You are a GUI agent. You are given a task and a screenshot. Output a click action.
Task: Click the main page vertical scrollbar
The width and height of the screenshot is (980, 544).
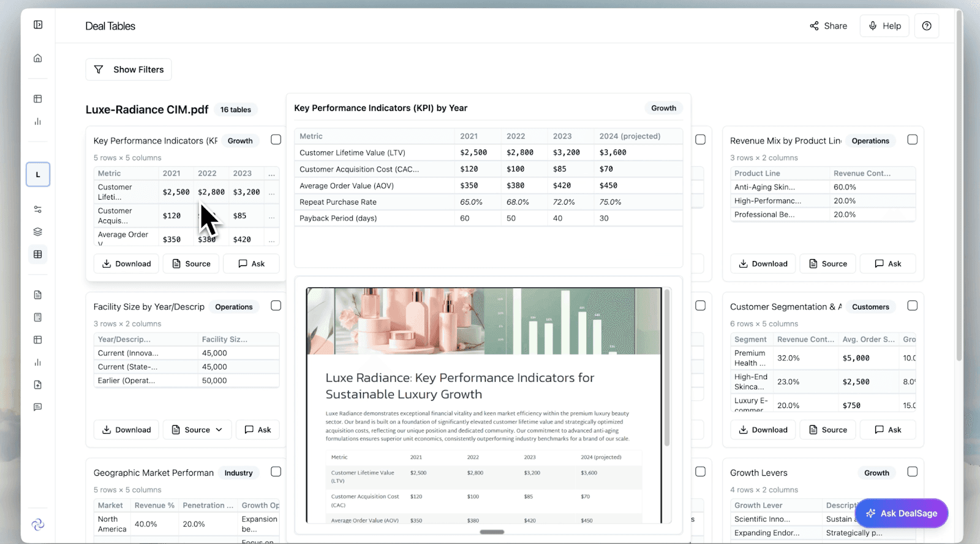[x=959, y=187]
